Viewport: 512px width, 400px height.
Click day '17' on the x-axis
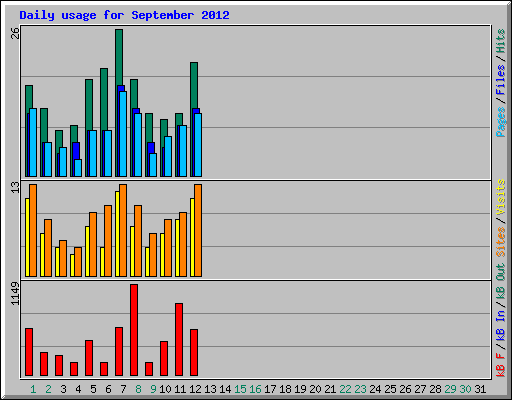pos(270,389)
